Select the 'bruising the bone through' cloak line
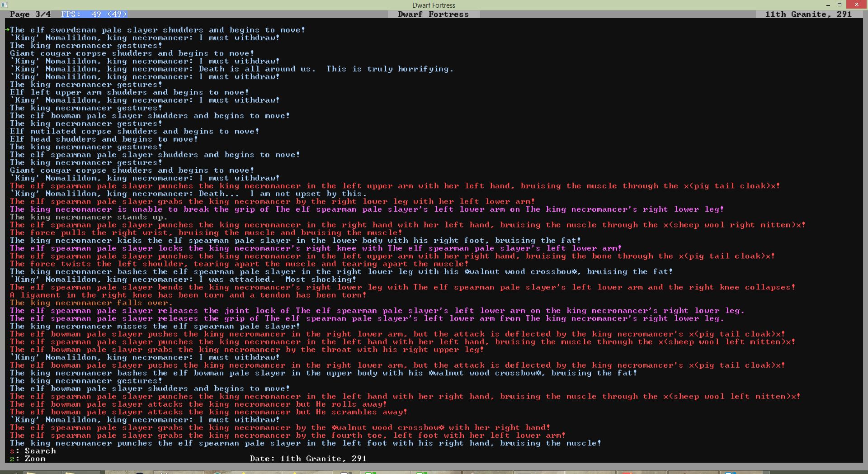This screenshot has width=868, height=474. (x=392, y=256)
